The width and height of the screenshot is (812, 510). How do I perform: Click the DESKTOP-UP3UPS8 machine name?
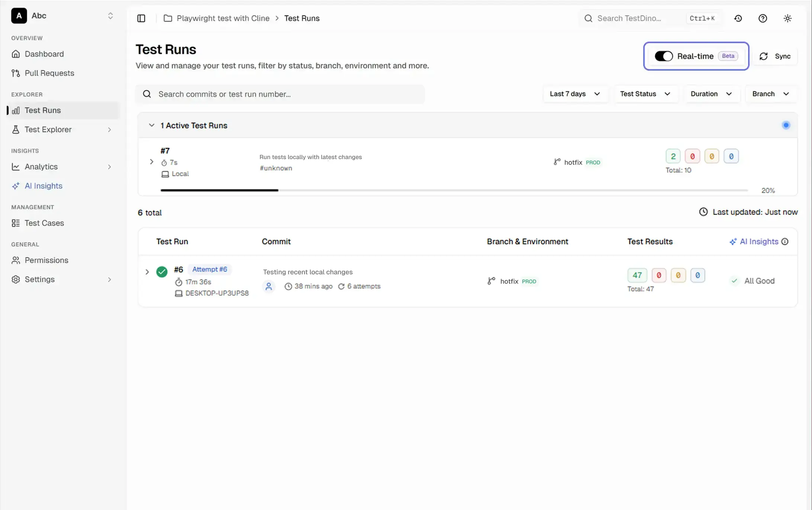tap(217, 293)
